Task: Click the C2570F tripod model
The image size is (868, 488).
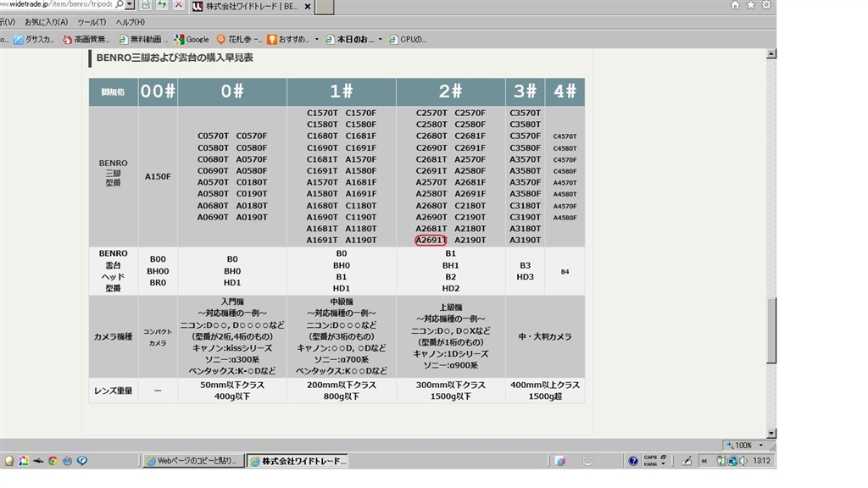Action: tap(470, 113)
